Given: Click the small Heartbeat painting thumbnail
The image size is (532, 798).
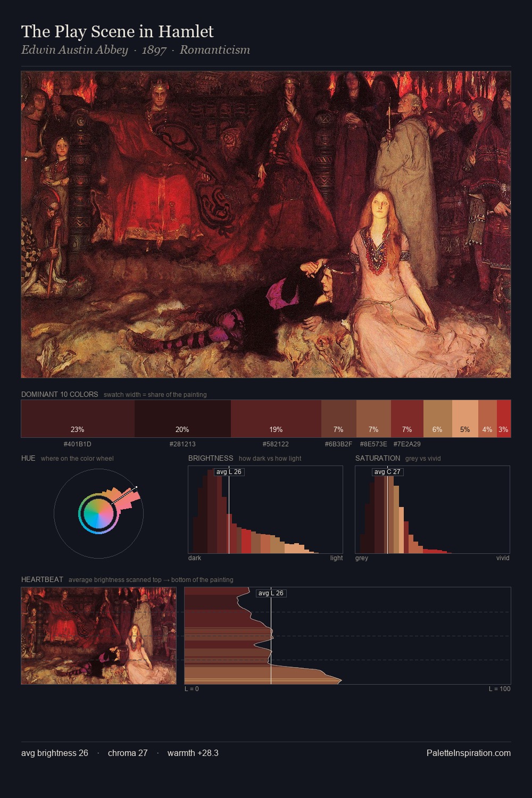Looking at the screenshot, I should (x=99, y=636).
